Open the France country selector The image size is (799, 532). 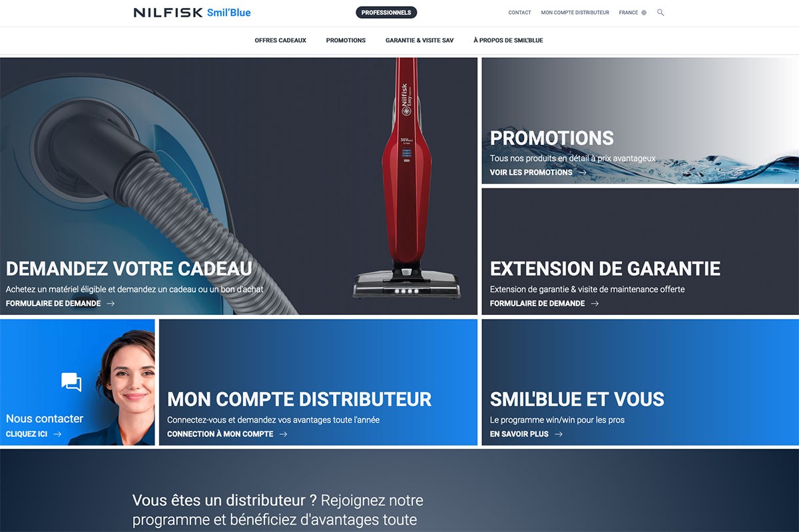tap(633, 13)
